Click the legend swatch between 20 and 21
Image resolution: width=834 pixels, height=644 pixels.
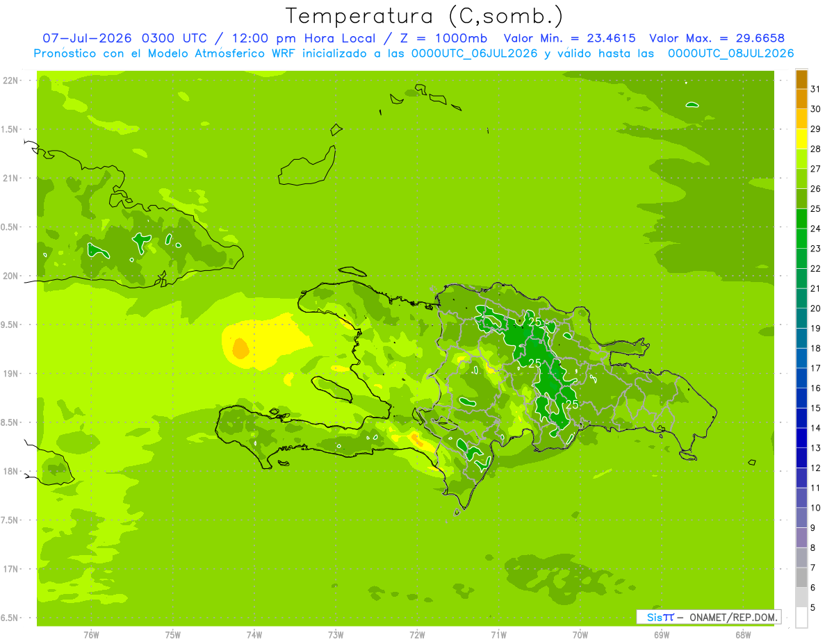coord(801,299)
